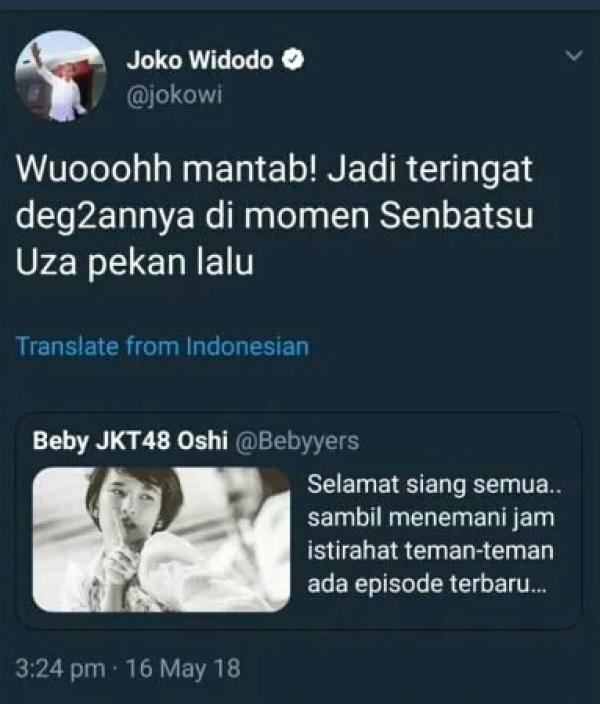Open the Joko Widodo display name

[x=200, y=60]
